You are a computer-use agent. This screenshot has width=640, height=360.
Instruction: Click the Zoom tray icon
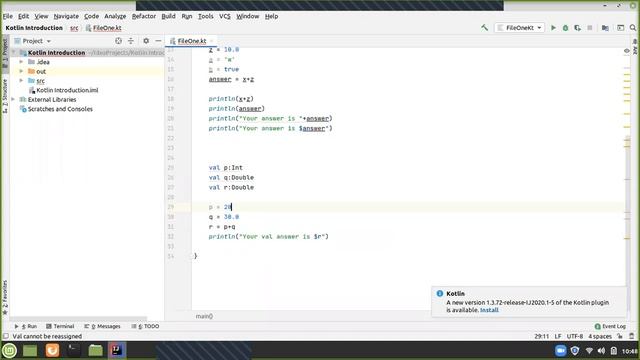(x=561, y=351)
